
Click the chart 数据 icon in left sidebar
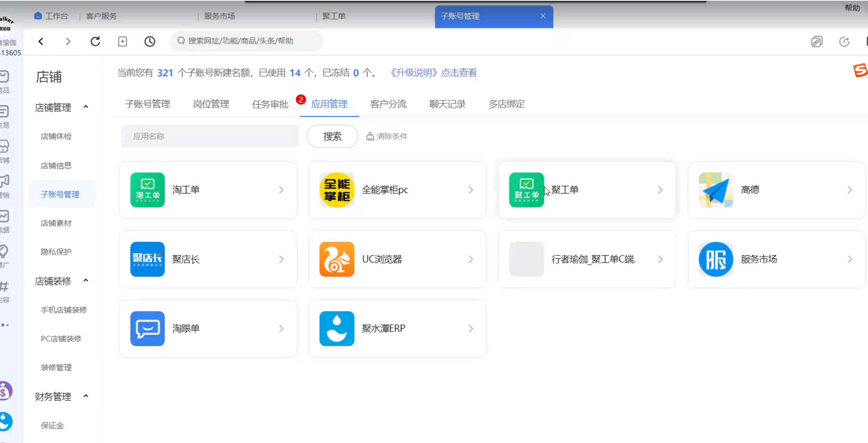pyautogui.click(x=4, y=216)
